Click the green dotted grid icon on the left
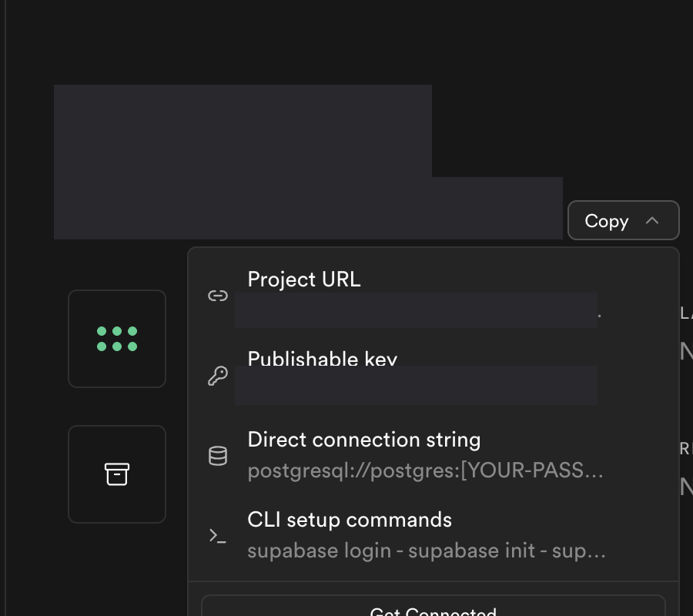This screenshot has height=616, width=693. 116,339
